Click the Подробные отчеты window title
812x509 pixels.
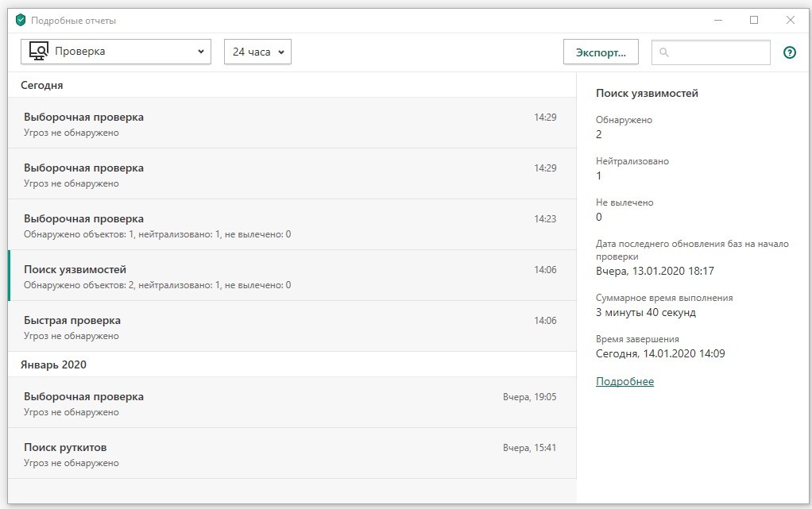73,21
